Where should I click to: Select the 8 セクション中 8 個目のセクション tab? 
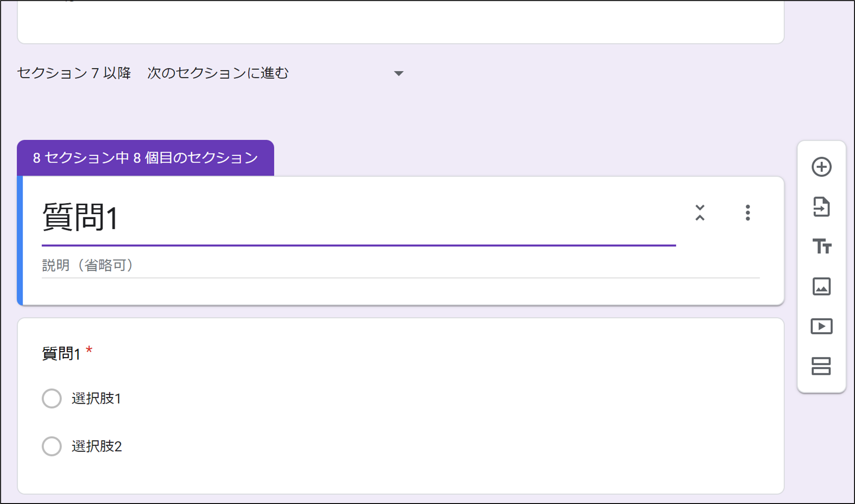145,158
